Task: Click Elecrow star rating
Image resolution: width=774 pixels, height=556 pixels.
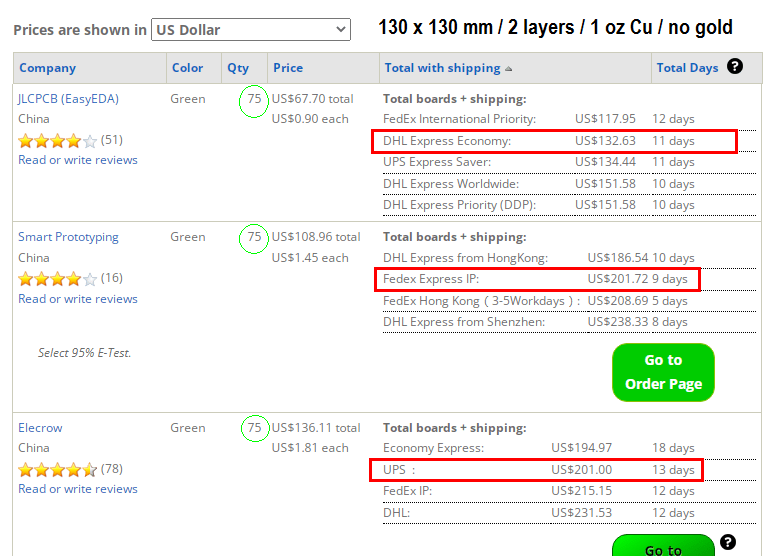Action: 57,470
